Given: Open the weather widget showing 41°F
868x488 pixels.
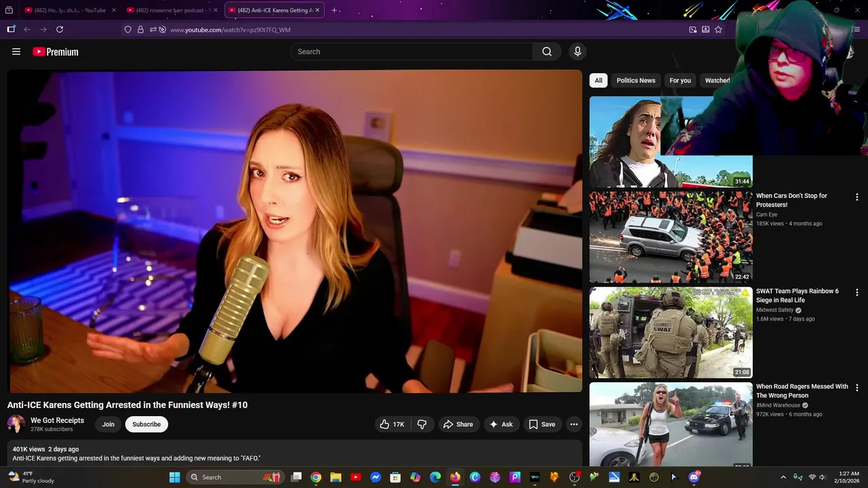Looking at the screenshot, I should pyautogui.click(x=31, y=477).
